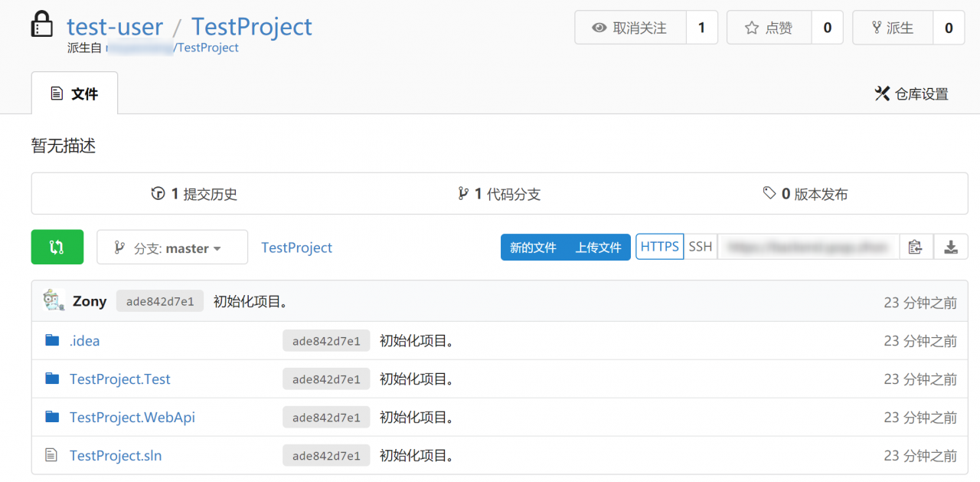Click the private repository lock icon
This screenshot has height=482, width=980.
click(42, 25)
